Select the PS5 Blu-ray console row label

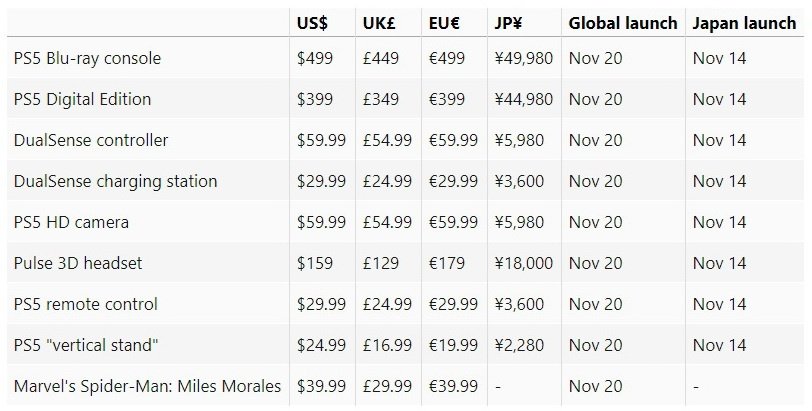point(87,59)
